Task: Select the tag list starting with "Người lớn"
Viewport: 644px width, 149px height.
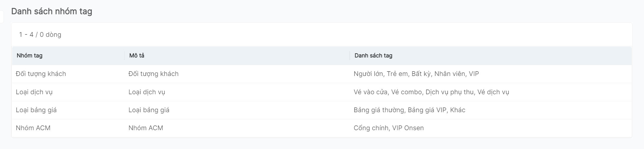Action: (x=416, y=74)
